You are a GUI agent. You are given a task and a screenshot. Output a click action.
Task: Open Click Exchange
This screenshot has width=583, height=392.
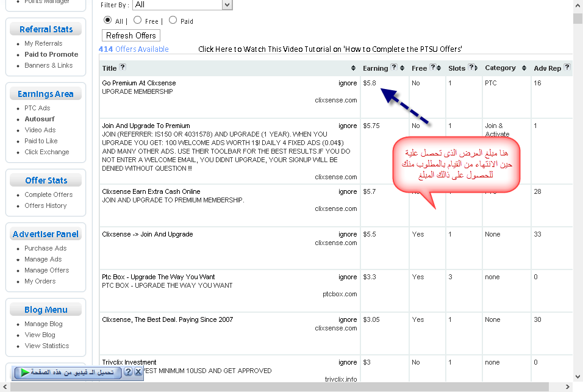tap(47, 152)
